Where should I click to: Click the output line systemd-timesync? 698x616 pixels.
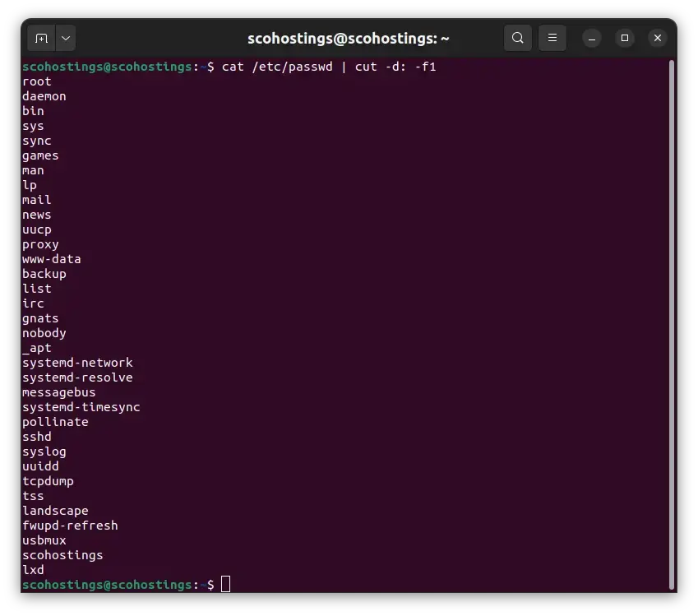[x=81, y=406]
